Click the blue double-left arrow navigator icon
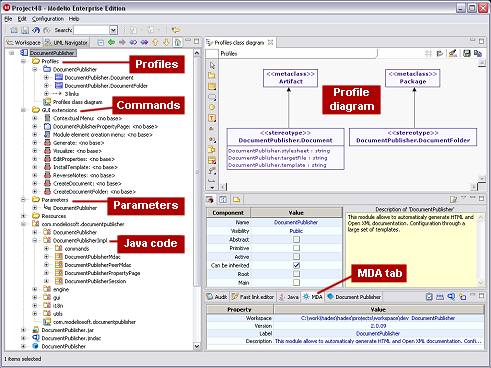The width and height of the screenshot is (491, 368). (133, 42)
